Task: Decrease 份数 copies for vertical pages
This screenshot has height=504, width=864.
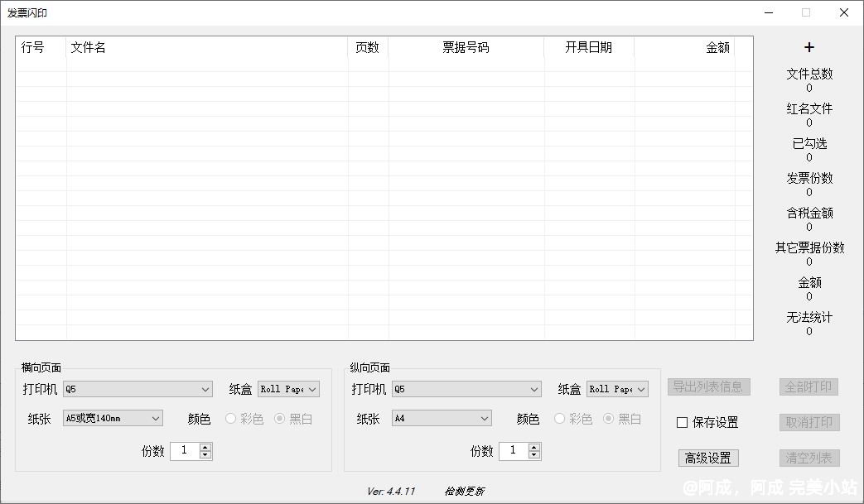Action: click(533, 455)
